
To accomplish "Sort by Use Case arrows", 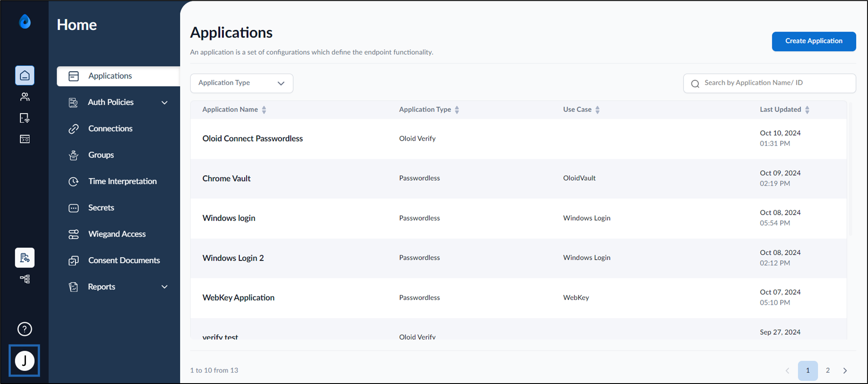I will click(x=597, y=110).
